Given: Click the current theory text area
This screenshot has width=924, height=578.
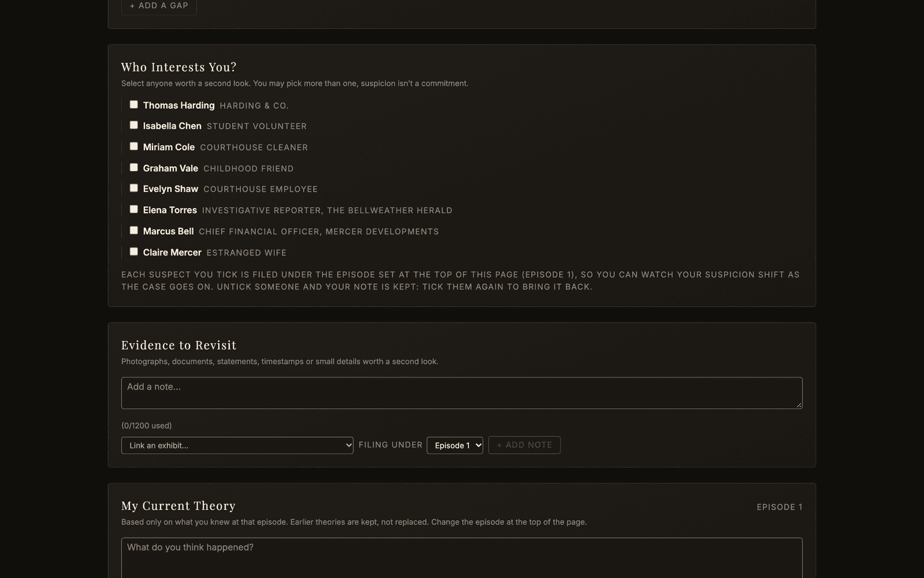Looking at the screenshot, I should point(462,558).
